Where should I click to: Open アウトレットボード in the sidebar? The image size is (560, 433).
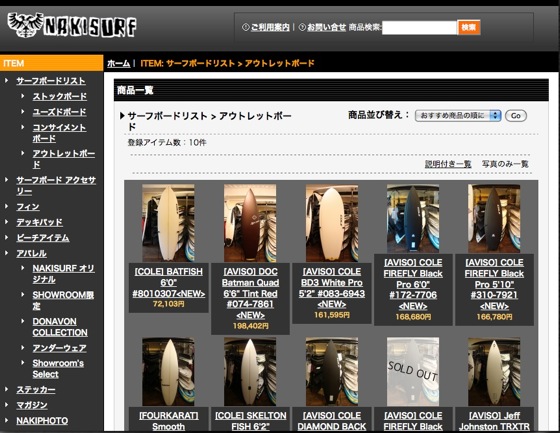click(64, 159)
